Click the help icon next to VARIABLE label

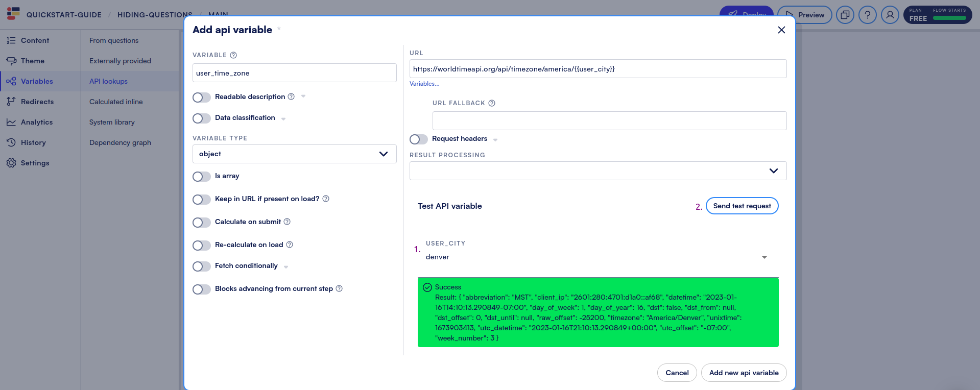click(x=233, y=55)
